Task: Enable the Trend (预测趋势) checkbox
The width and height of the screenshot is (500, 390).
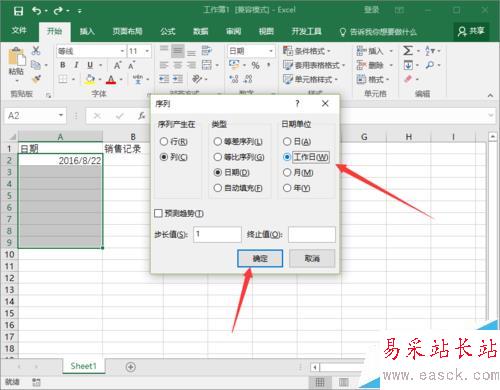Action: tap(158, 213)
